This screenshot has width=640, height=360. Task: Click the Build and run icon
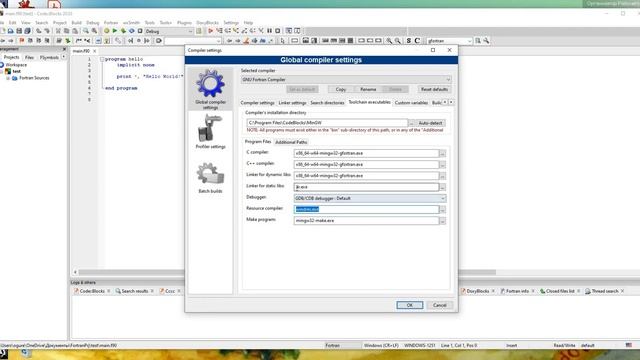tap(123, 31)
